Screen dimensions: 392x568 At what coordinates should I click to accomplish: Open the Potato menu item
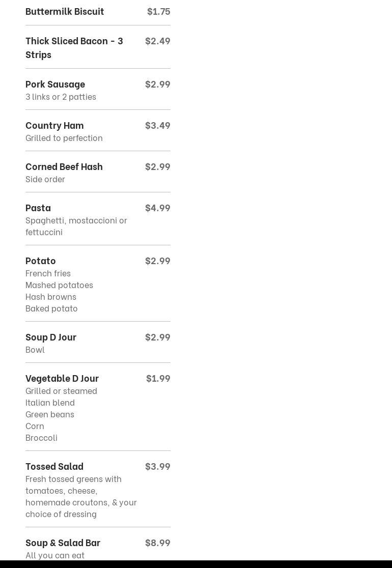point(41,261)
